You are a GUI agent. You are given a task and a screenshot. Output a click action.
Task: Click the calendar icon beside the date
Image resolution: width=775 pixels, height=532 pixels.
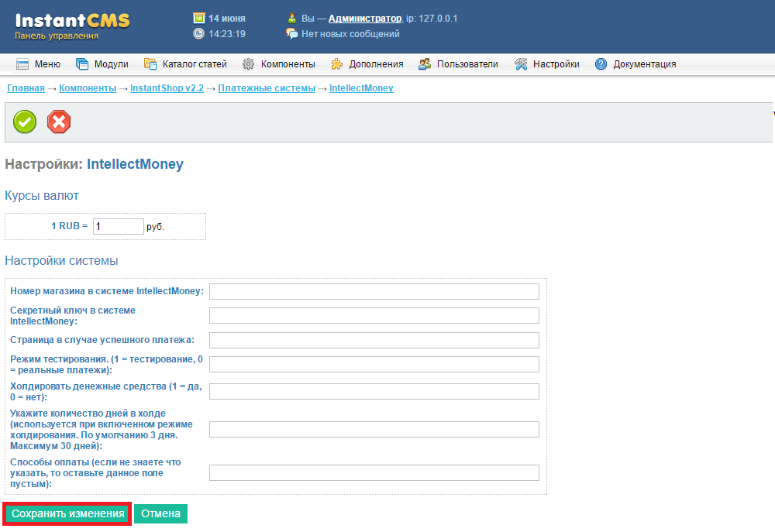[198, 18]
